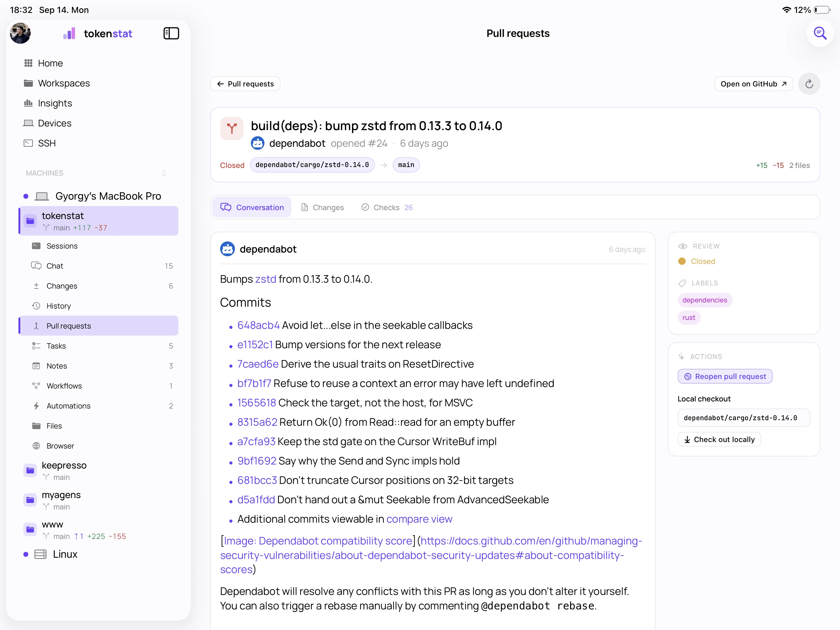Select the Linux machine
Screen dimensions: 840x630
(98, 554)
